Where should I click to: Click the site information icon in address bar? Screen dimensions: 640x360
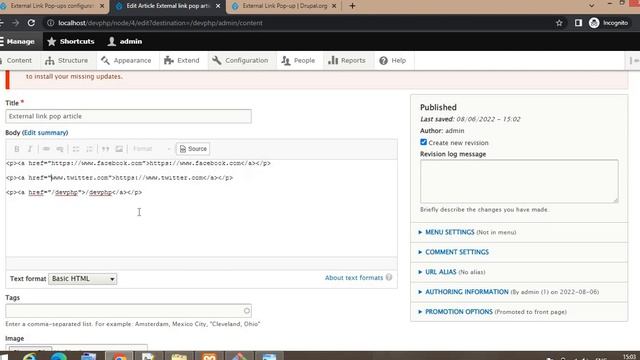[51, 23]
